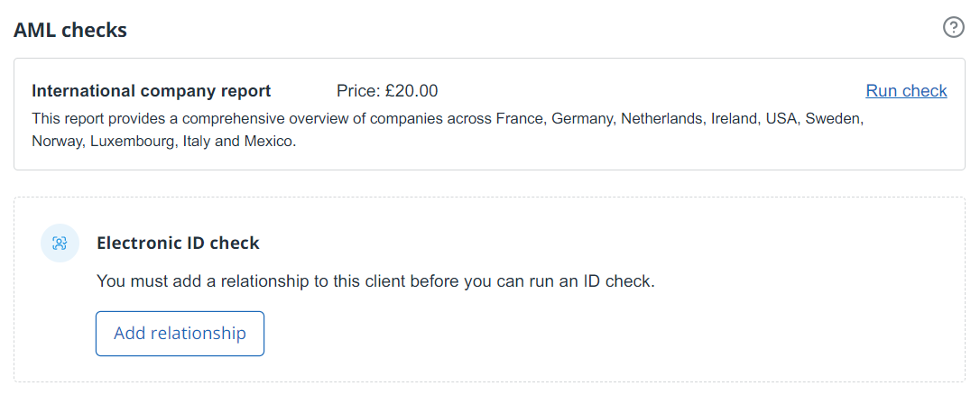
Task: Click the word USA in the description
Action: point(781,119)
